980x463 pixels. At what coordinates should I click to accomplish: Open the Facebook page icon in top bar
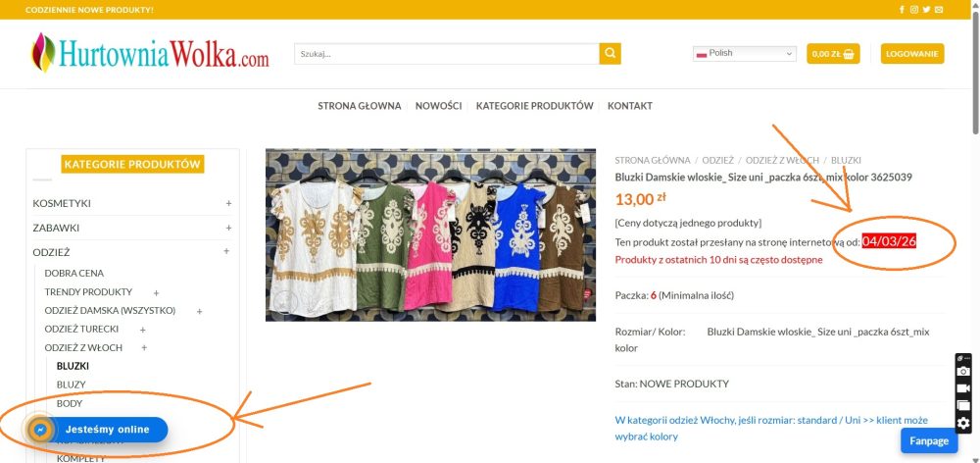[x=903, y=10]
